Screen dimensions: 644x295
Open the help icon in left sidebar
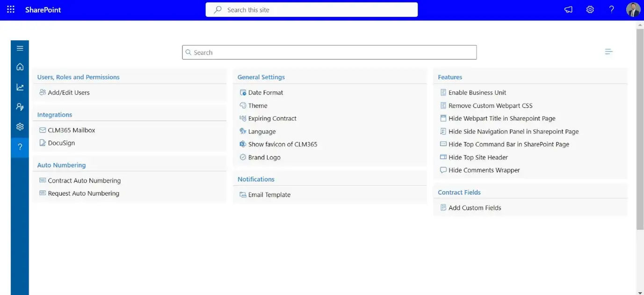[x=20, y=147]
